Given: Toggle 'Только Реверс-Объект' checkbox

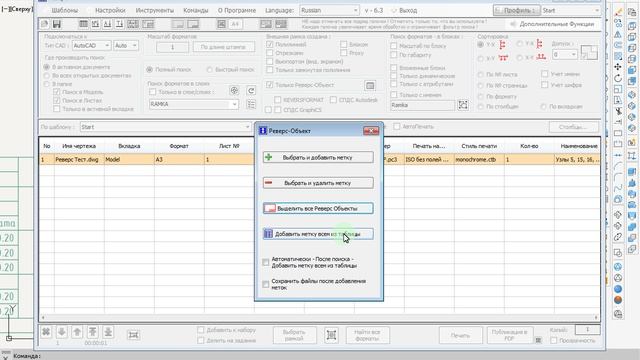Looking at the screenshot, I should tap(269, 85).
